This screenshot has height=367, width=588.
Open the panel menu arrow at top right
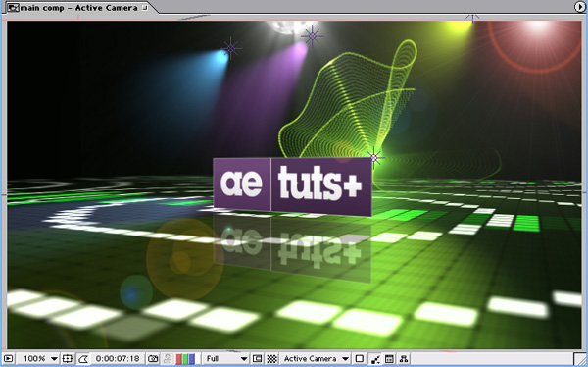pyautogui.click(x=579, y=7)
